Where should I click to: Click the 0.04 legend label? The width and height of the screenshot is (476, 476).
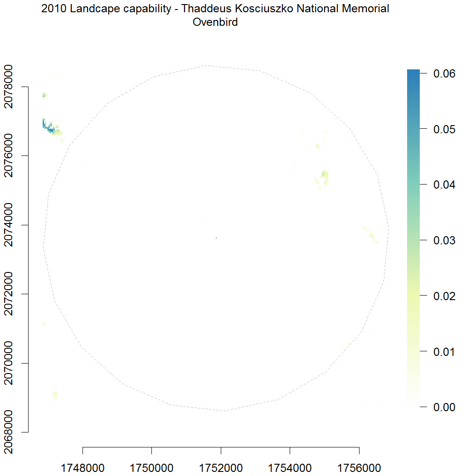444,185
